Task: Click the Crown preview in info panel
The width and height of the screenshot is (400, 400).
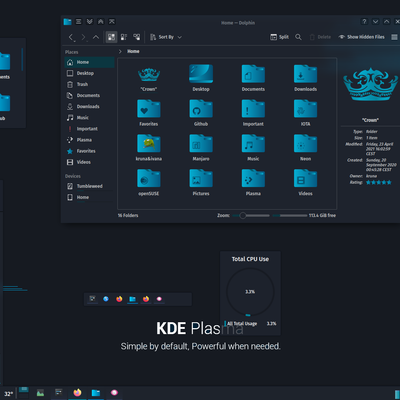Action: pyautogui.click(x=370, y=84)
